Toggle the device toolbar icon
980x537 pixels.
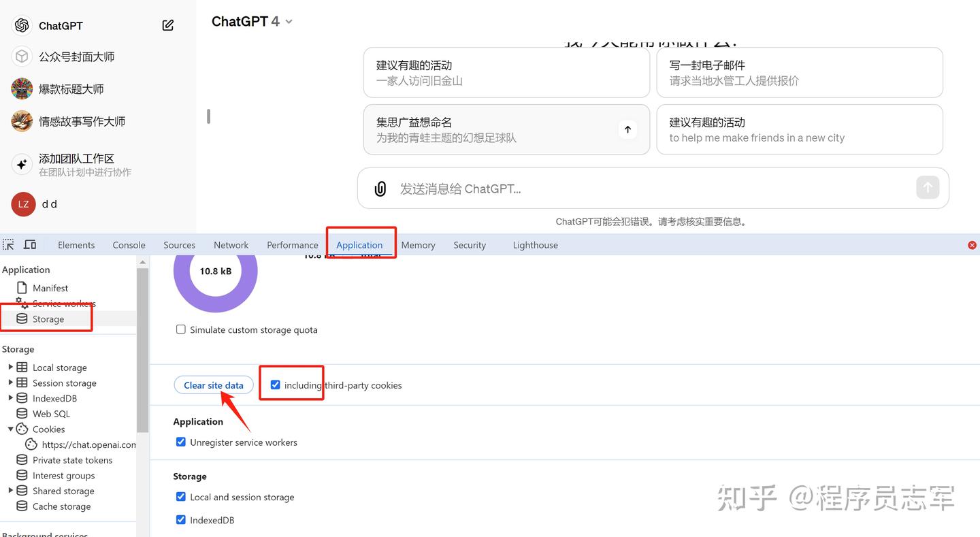30,244
